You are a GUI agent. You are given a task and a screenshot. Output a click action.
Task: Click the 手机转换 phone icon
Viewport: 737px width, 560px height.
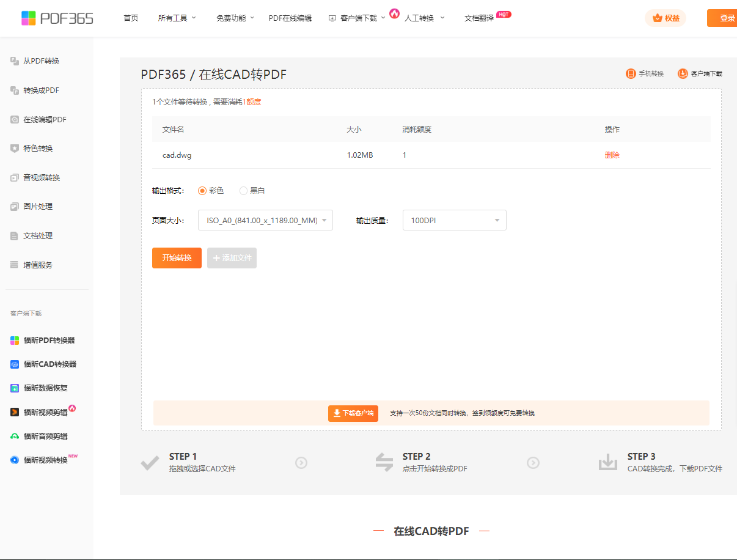pyautogui.click(x=631, y=74)
